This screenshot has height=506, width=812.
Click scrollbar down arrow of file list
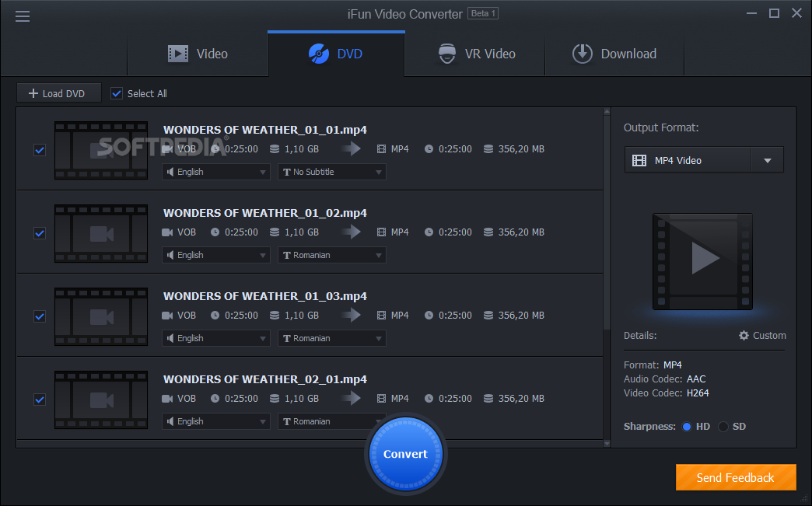pyautogui.click(x=607, y=443)
